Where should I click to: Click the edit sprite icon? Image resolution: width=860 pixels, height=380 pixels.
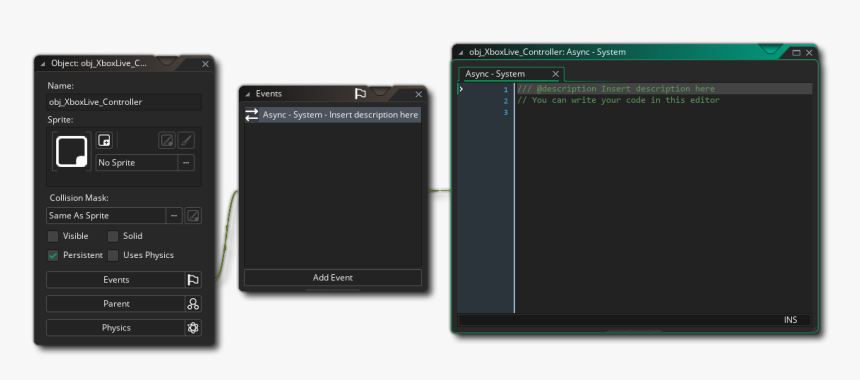tap(167, 140)
